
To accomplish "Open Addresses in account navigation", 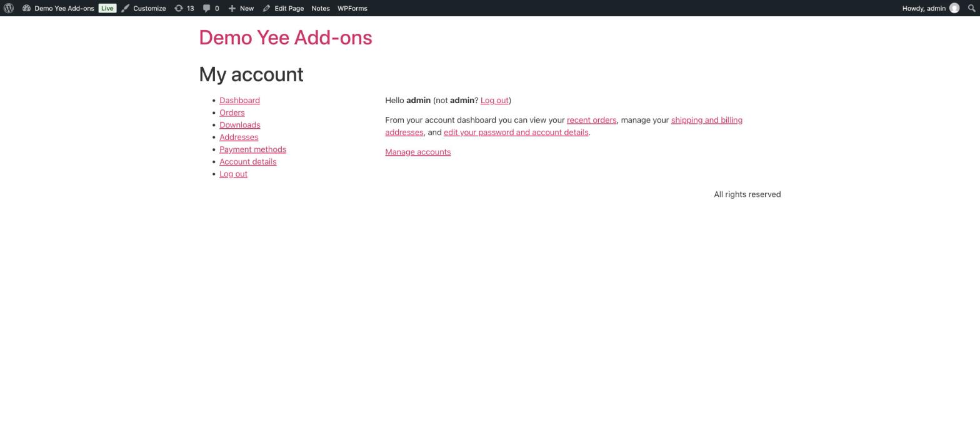I will [239, 137].
